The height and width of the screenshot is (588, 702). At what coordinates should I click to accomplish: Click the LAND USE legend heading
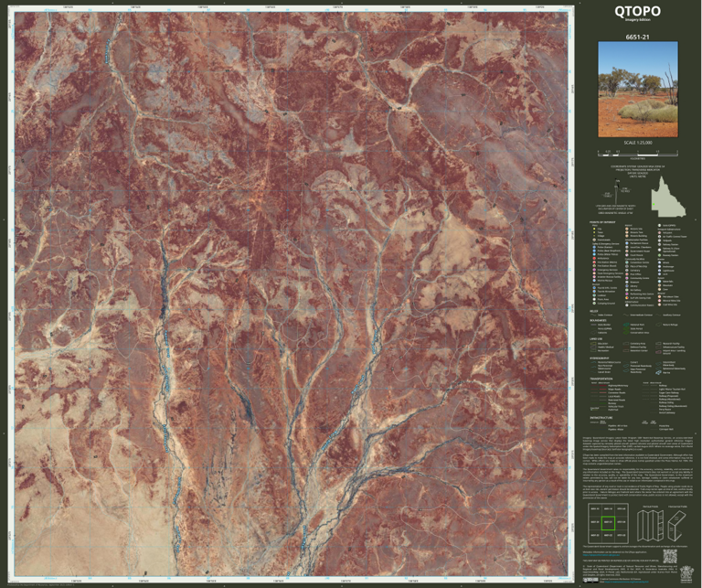[596, 339]
